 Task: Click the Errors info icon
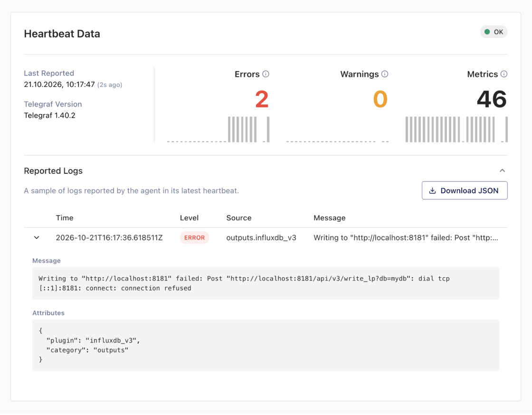tap(266, 74)
